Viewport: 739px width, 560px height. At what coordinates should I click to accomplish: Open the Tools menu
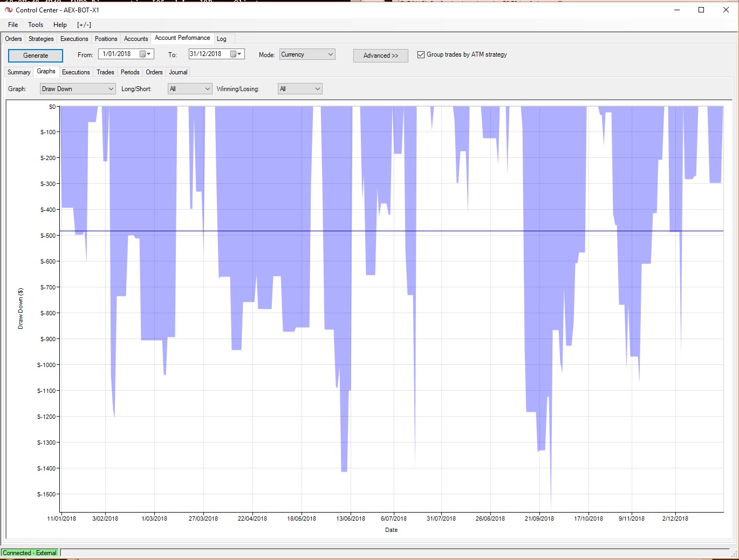pyautogui.click(x=36, y=25)
